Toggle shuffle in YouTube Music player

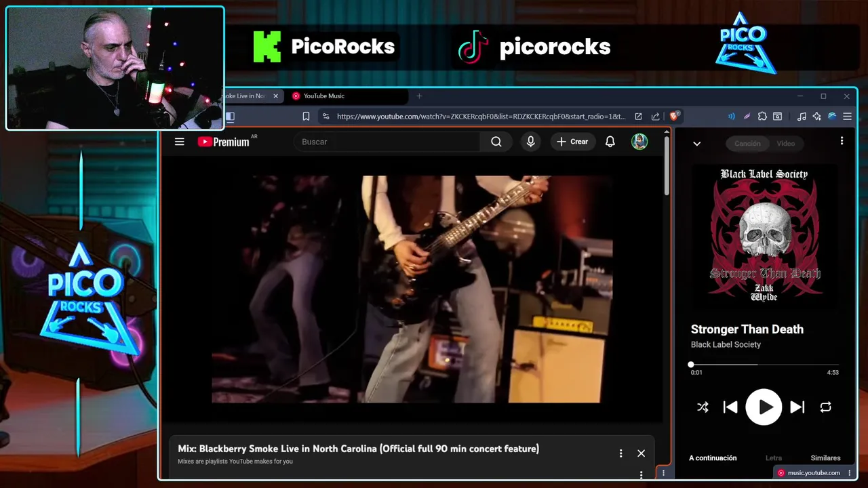pyautogui.click(x=703, y=407)
